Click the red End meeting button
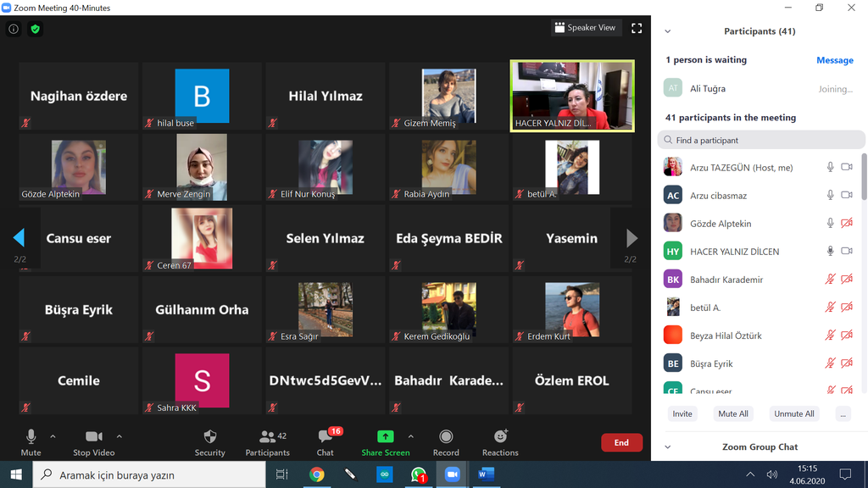Image resolution: width=868 pixels, height=488 pixels. pos(621,442)
